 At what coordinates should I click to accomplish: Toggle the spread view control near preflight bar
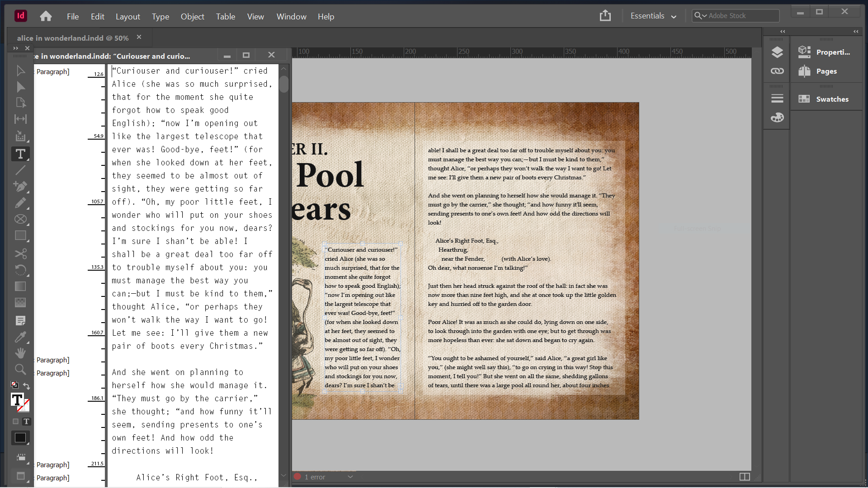click(744, 476)
